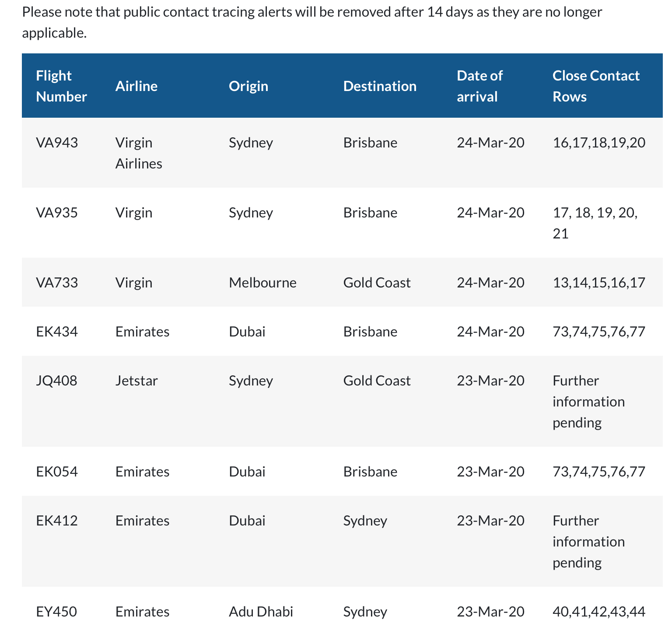This screenshot has width=672, height=634.
Task: Click the Virgin Airlines cell
Action: pos(139,153)
